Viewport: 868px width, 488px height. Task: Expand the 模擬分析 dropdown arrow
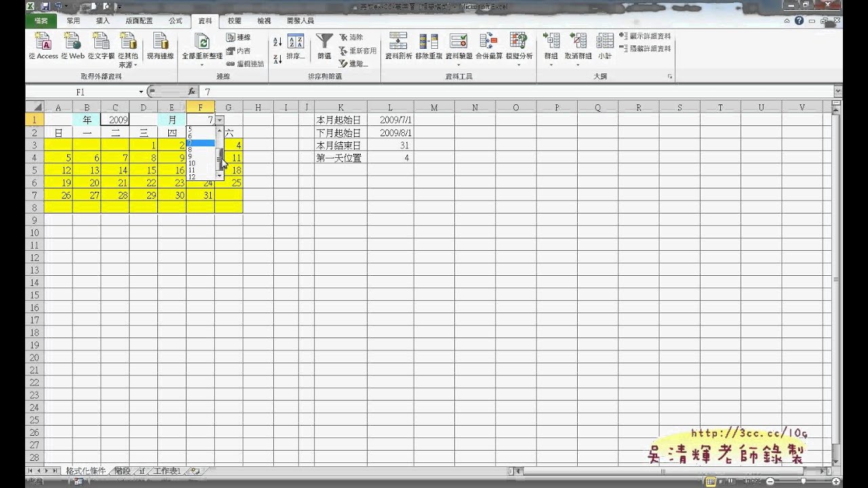(519, 65)
